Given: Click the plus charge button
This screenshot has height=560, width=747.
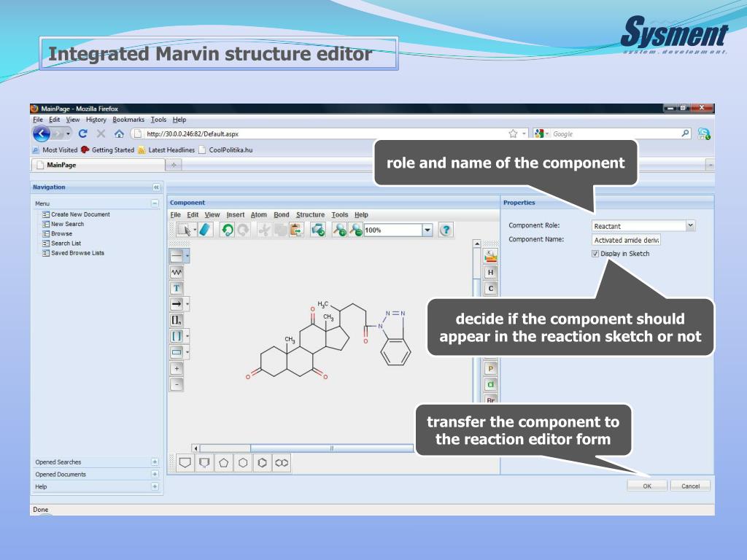Looking at the screenshot, I should [x=177, y=368].
